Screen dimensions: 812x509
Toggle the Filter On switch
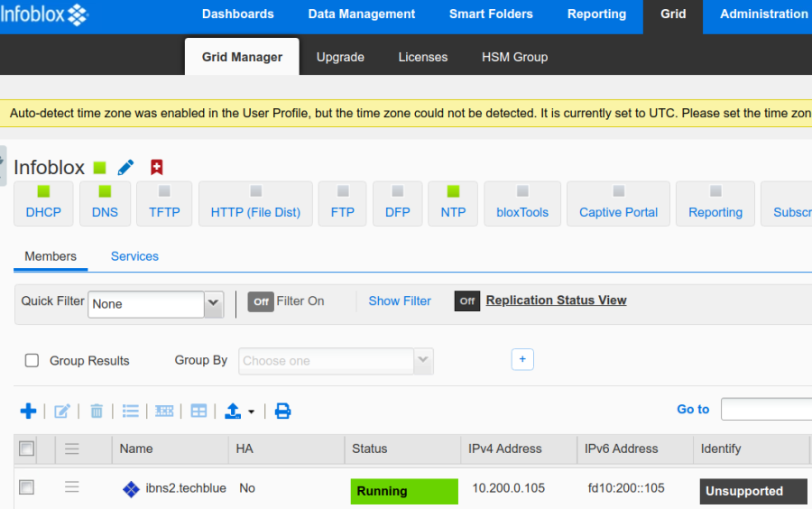pos(262,301)
